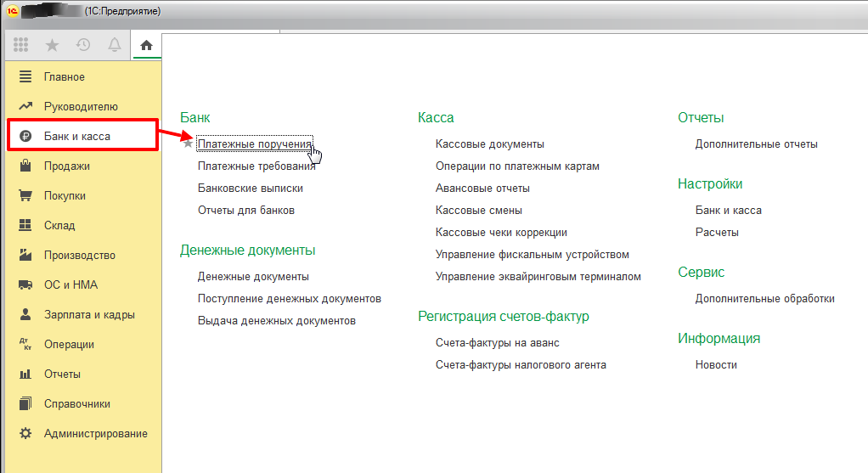Open Авансовые отчеты

pyautogui.click(x=482, y=188)
